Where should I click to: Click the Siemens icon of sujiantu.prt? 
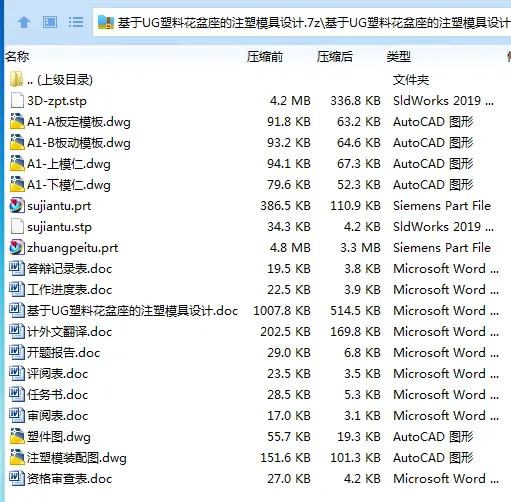point(17,206)
